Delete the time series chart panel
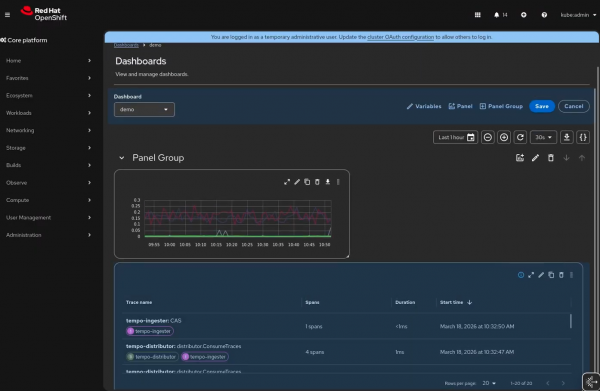Screen dimensions: 600x391 (317, 182)
